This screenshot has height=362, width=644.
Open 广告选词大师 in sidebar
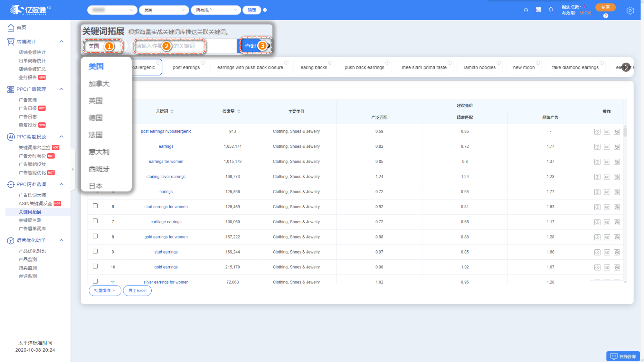coord(32,195)
